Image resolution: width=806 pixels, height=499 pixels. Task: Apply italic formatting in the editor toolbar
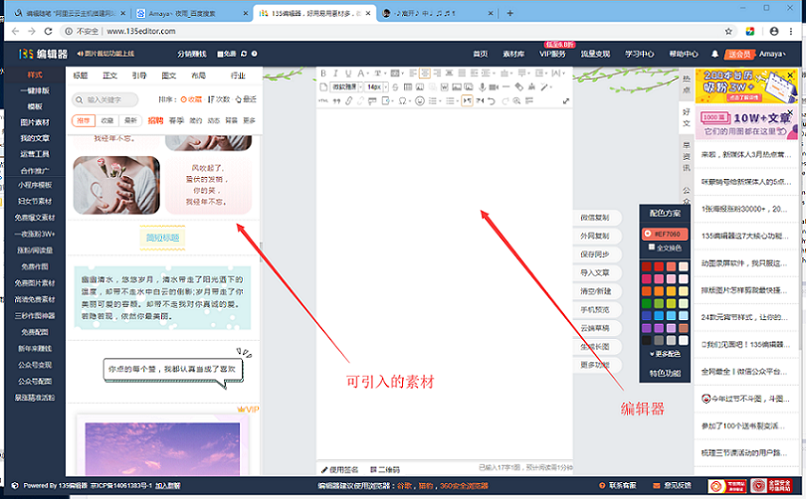click(336, 73)
